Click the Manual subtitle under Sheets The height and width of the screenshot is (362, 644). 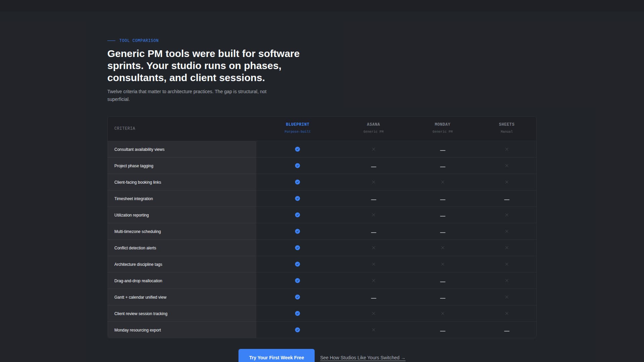pos(506,132)
